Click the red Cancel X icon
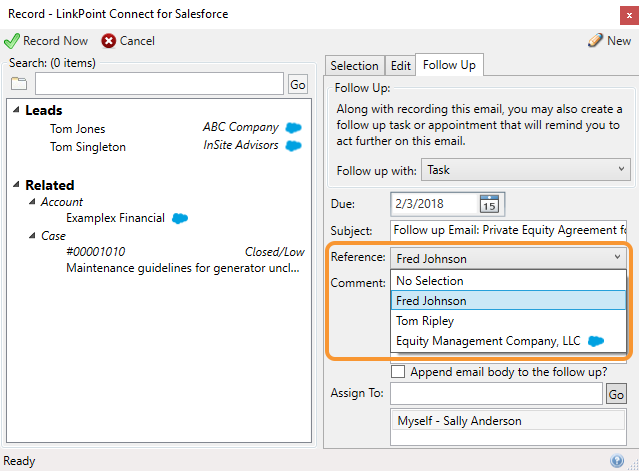The height and width of the screenshot is (471, 639). click(108, 41)
